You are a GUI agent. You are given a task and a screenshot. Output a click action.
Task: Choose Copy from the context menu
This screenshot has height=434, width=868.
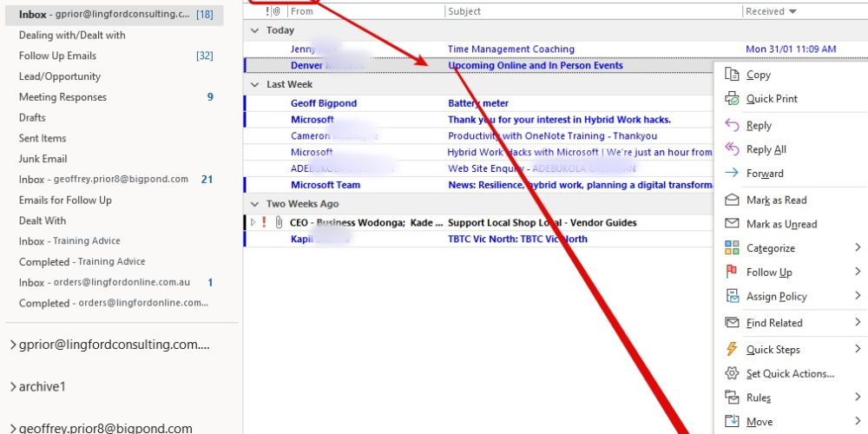click(x=758, y=75)
